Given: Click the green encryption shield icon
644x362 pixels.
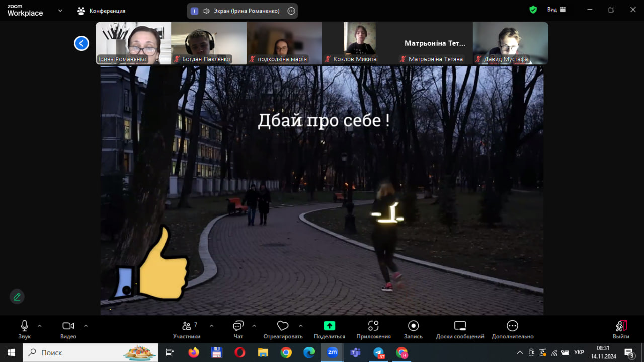Looking at the screenshot, I should [x=533, y=10].
